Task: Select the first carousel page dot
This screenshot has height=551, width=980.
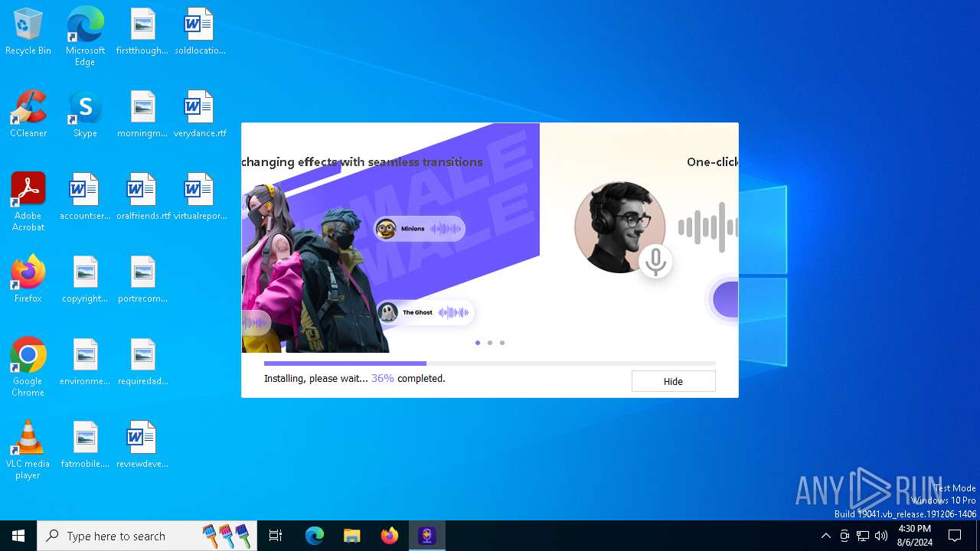Action: coord(478,343)
